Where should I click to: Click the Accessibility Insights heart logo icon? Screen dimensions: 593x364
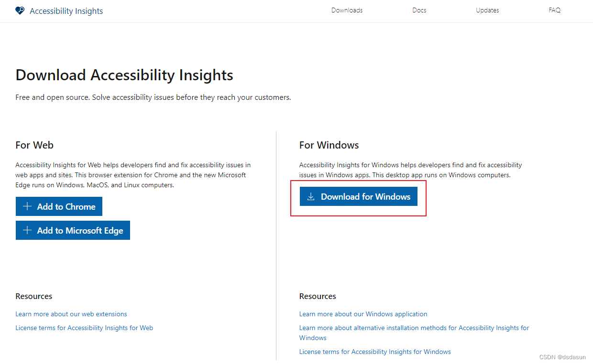click(20, 10)
